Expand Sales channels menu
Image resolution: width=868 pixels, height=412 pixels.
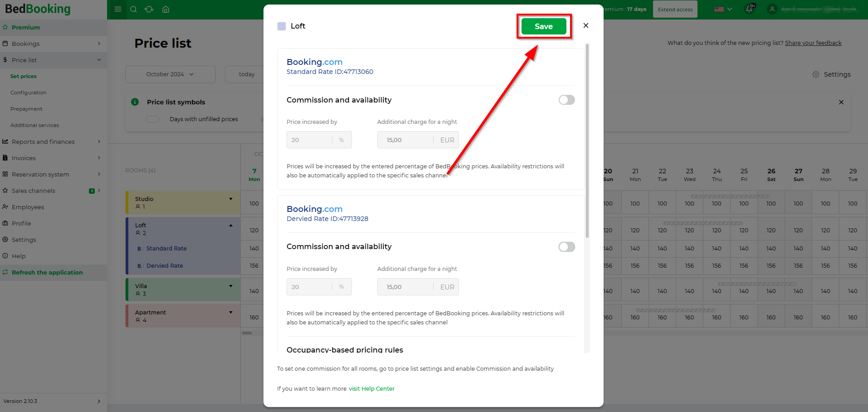(x=54, y=191)
